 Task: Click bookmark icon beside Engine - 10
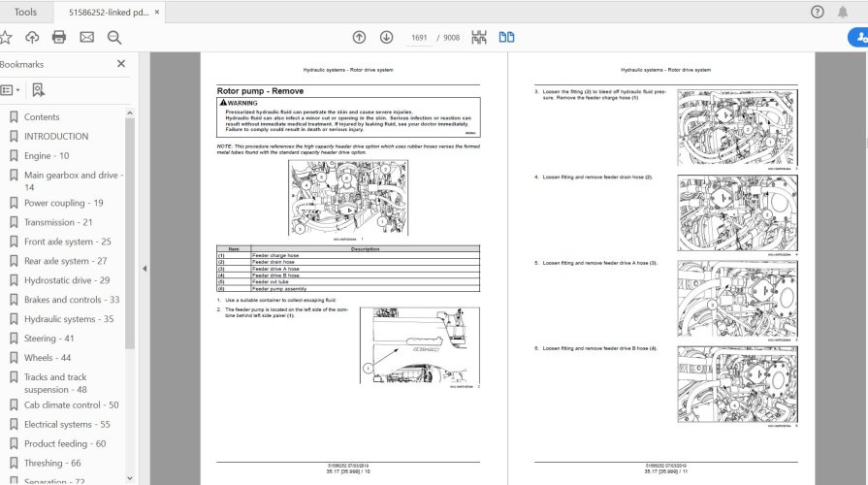(x=14, y=155)
